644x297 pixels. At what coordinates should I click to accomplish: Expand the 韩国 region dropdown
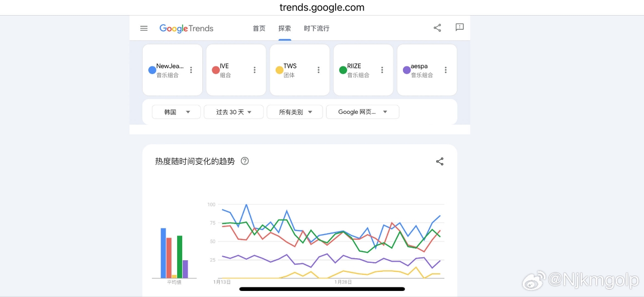177,112
